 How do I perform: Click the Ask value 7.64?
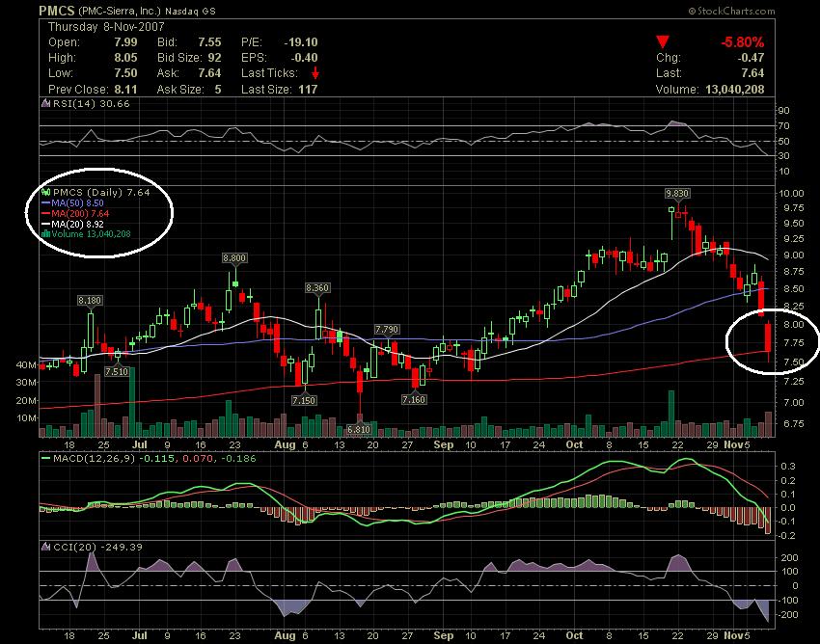coord(209,73)
